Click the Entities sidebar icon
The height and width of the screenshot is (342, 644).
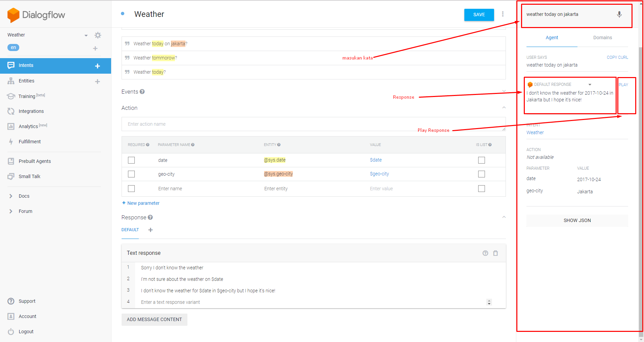click(x=11, y=81)
